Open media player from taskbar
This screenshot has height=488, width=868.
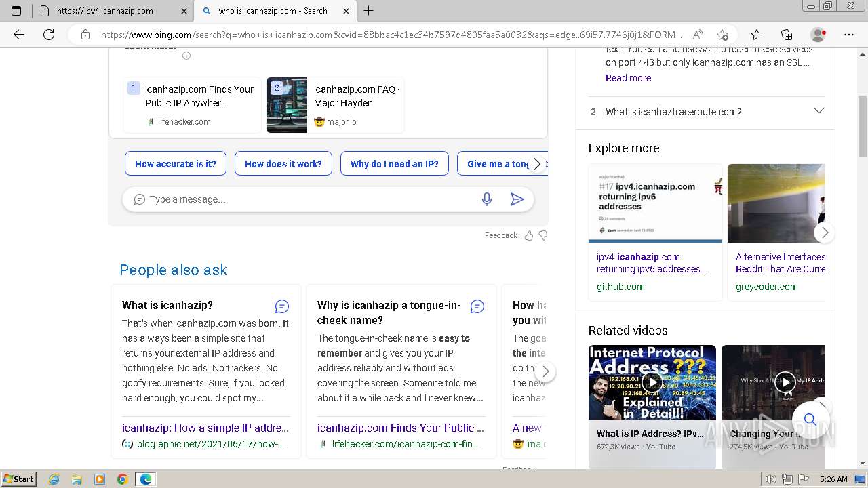100,479
